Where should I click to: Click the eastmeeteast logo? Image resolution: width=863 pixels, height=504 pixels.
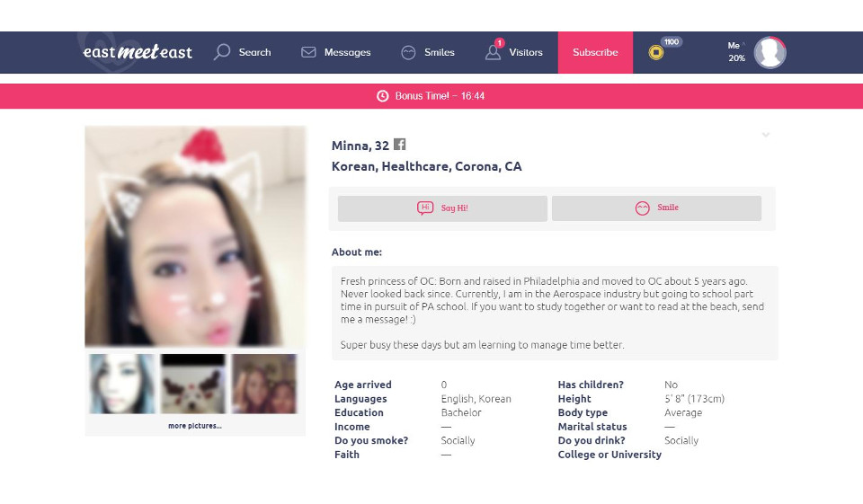point(138,52)
